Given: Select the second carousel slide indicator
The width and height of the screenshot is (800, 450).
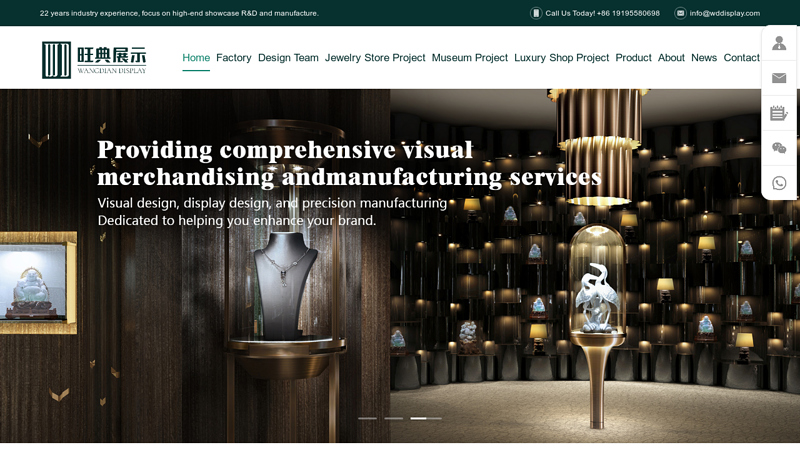Looking at the screenshot, I should (394, 418).
